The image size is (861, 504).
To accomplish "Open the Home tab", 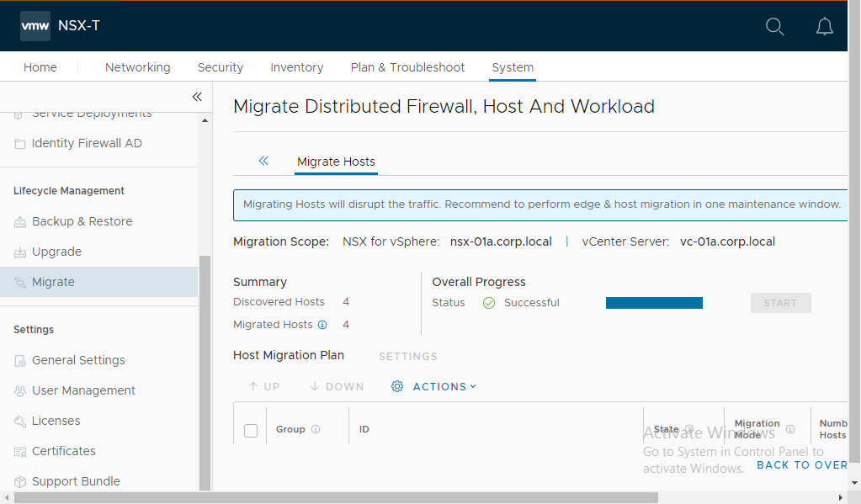I will coord(40,67).
